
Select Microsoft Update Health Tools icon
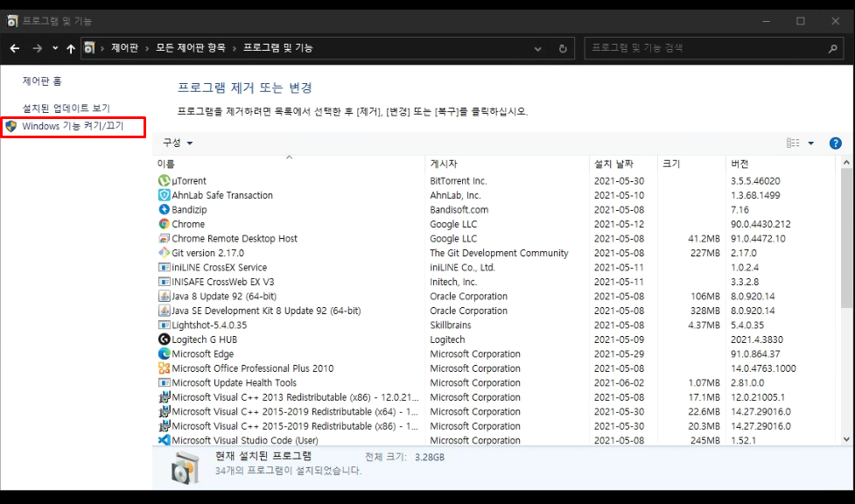coord(164,383)
